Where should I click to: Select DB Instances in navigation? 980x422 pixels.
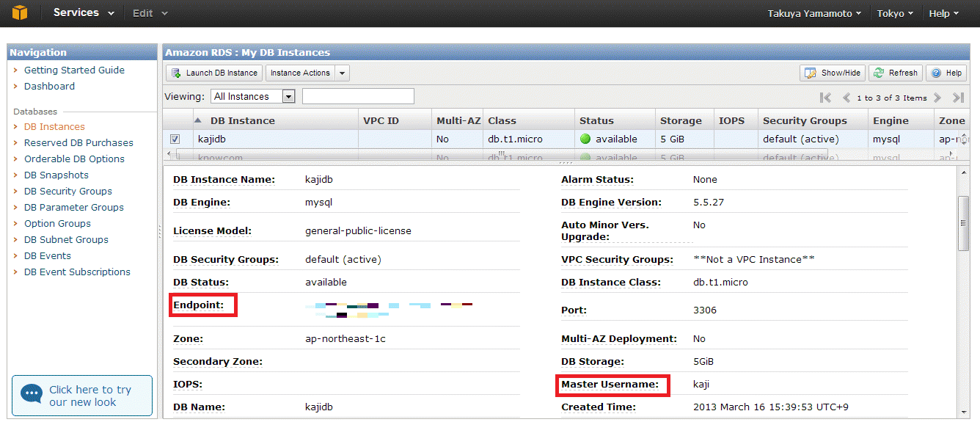[54, 127]
